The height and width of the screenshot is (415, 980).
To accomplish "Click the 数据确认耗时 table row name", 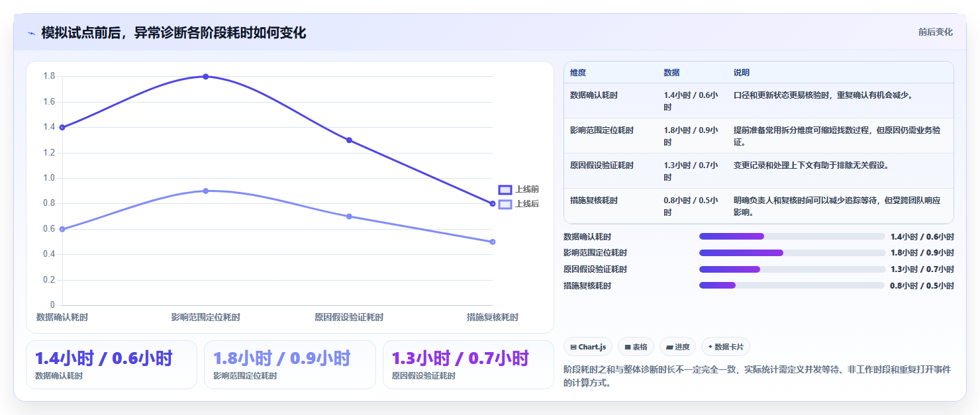I will [594, 95].
